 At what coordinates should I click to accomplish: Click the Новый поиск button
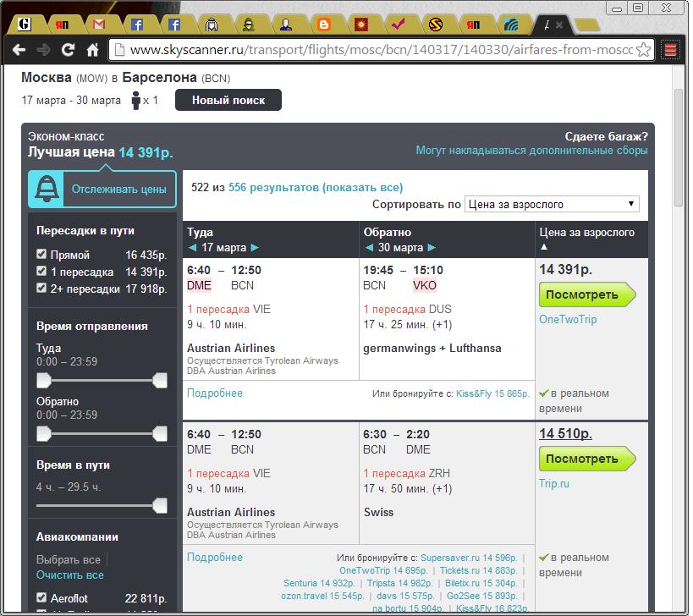click(x=228, y=100)
